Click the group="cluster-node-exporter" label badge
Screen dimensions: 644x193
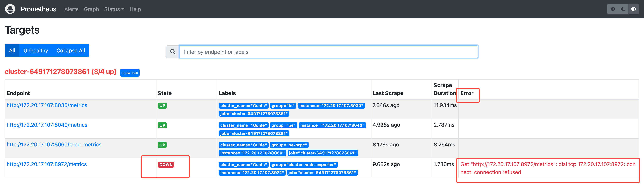pos(304,165)
